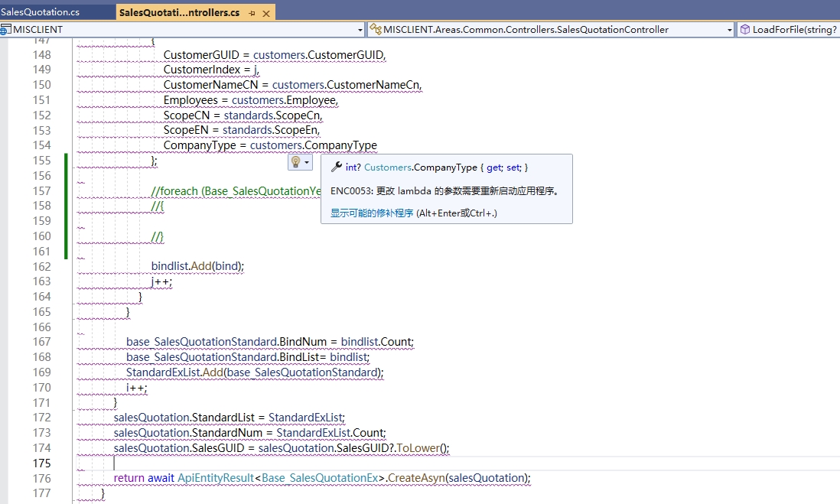Open the MISCLIENT project dropdown
Viewport: 840px width, 504px height.
pos(360,29)
